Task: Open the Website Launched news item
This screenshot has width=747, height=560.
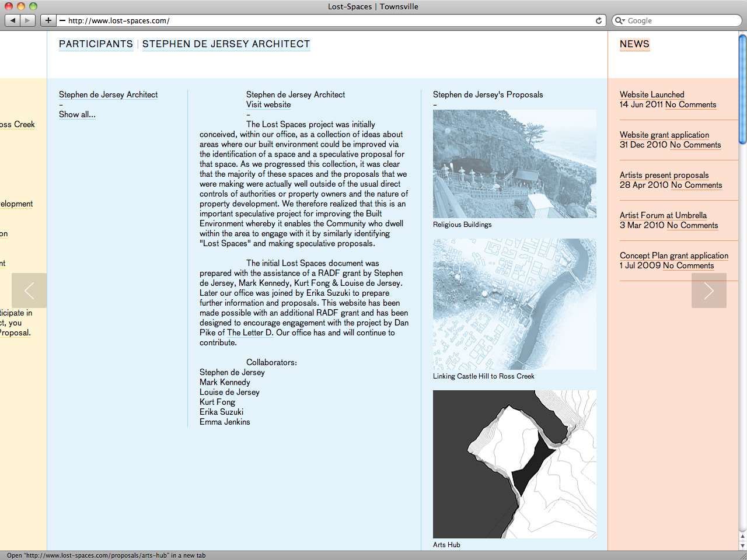Action: [x=652, y=94]
